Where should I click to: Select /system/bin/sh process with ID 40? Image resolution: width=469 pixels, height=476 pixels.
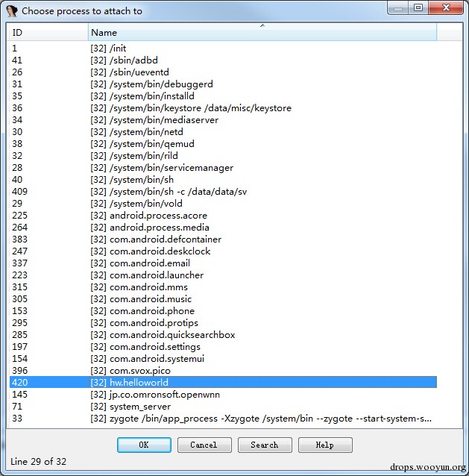point(223,179)
